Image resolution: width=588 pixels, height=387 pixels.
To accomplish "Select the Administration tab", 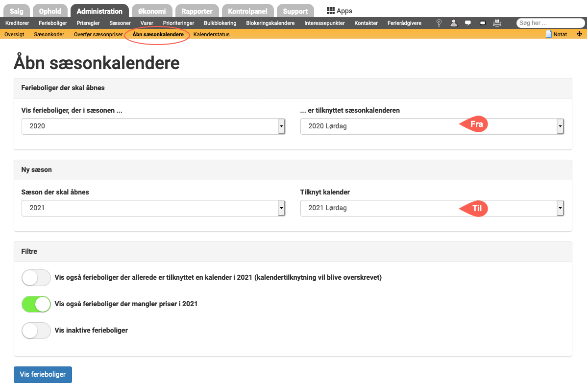I will (99, 11).
